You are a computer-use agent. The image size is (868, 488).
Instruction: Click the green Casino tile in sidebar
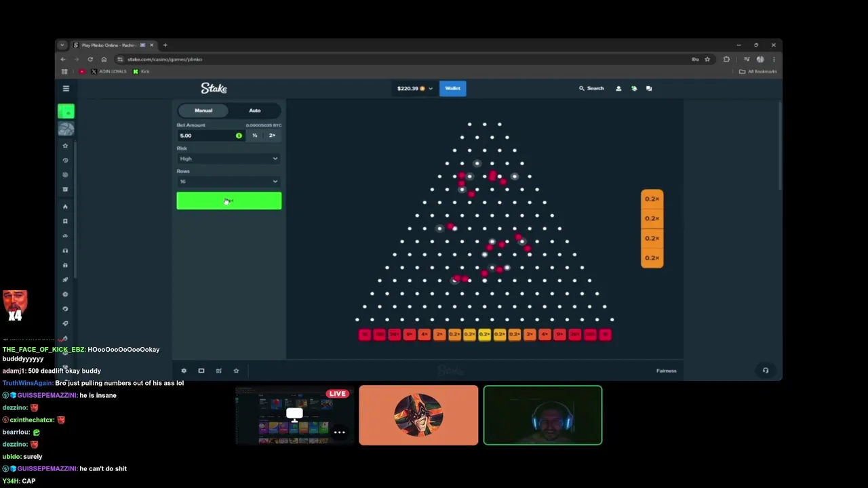pyautogui.click(x=66, y=111)
